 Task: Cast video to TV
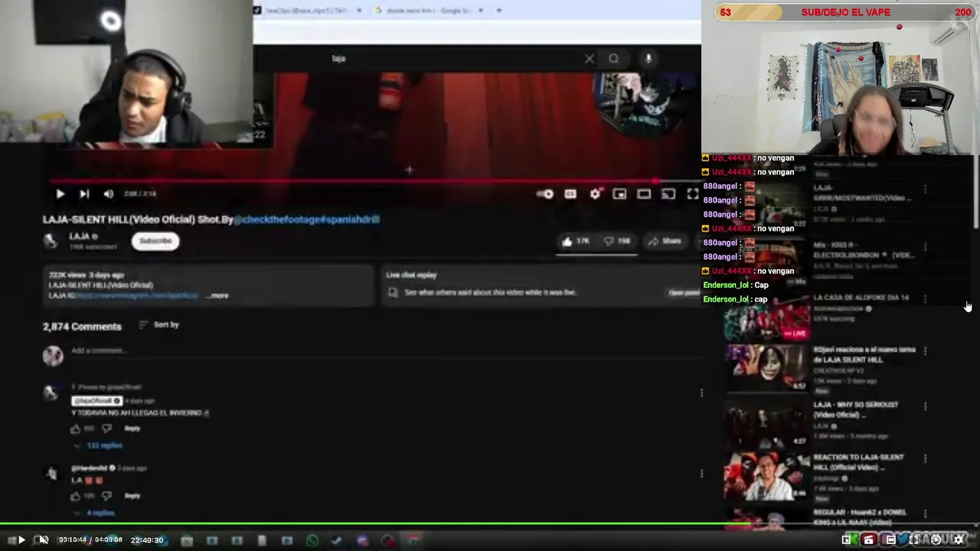668,194
